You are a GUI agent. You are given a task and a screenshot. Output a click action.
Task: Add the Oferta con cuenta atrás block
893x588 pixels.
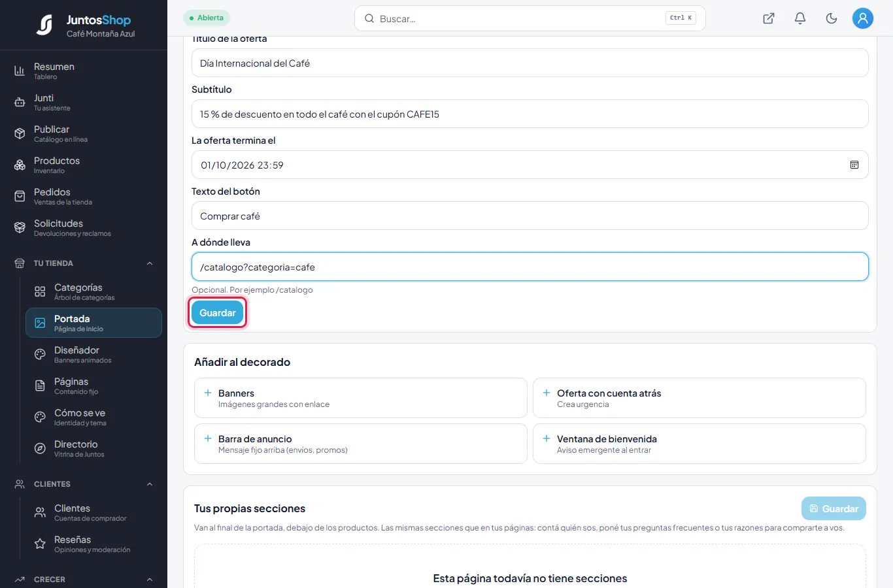click(x=699, y=398)
